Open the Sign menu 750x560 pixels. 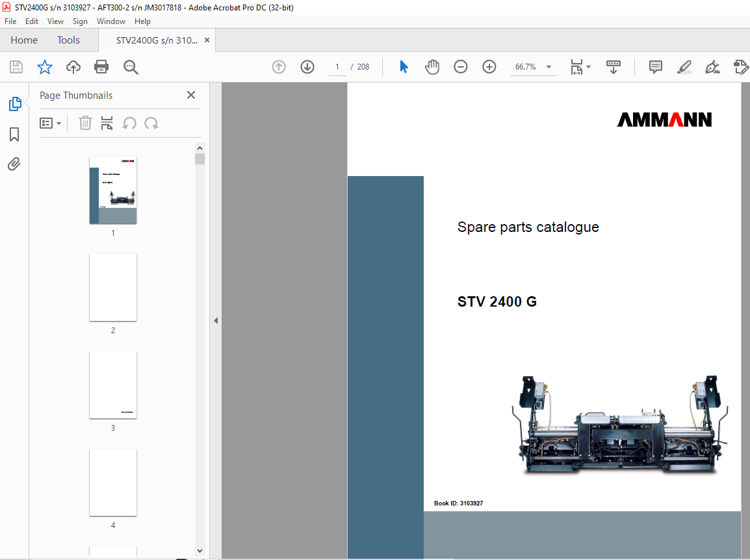click(x=80, y=21)
